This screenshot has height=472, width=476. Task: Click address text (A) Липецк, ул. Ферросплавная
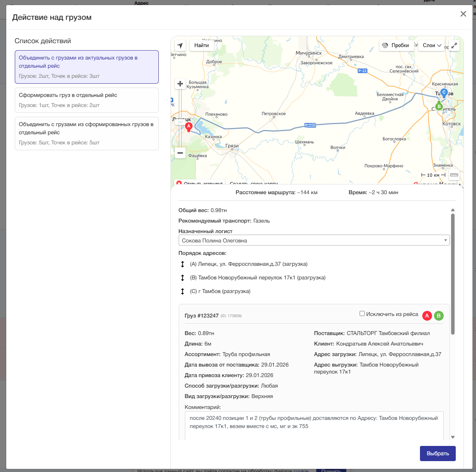click(x=249, y=264)
